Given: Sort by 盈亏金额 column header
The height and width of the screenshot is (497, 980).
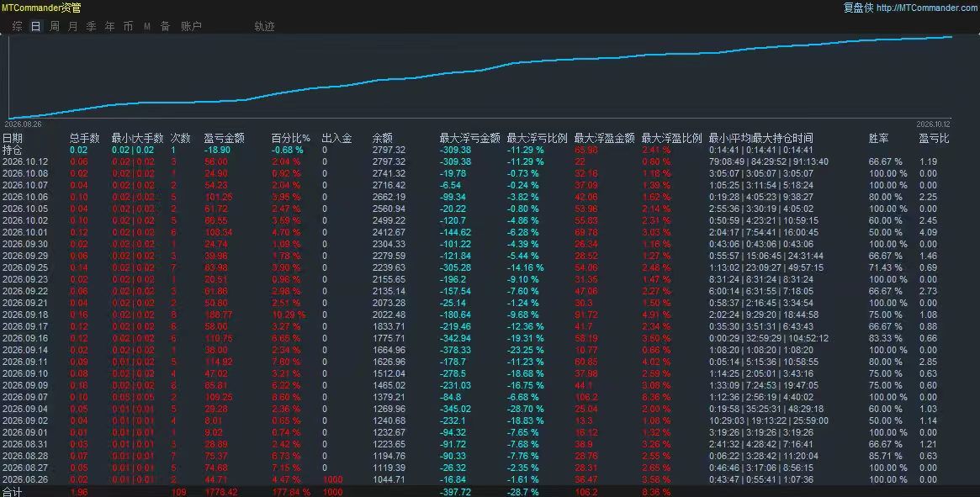Looking at the screenshot, I should point(225,138).
